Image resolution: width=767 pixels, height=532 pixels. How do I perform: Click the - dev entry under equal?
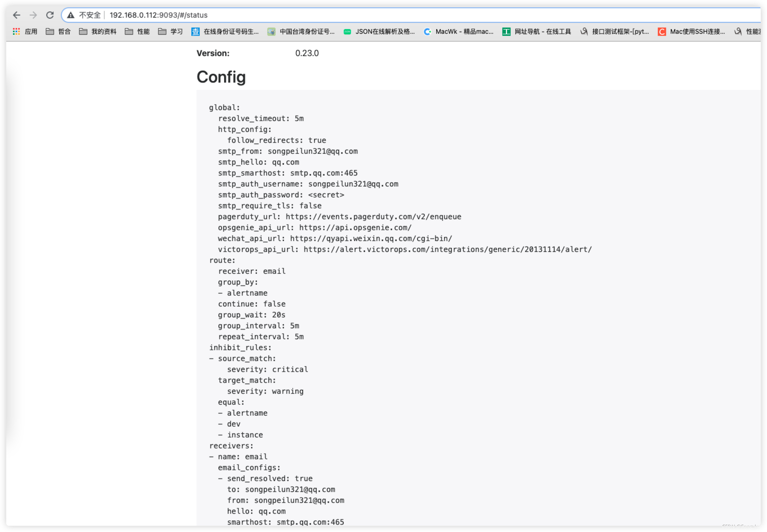point(229,424)
